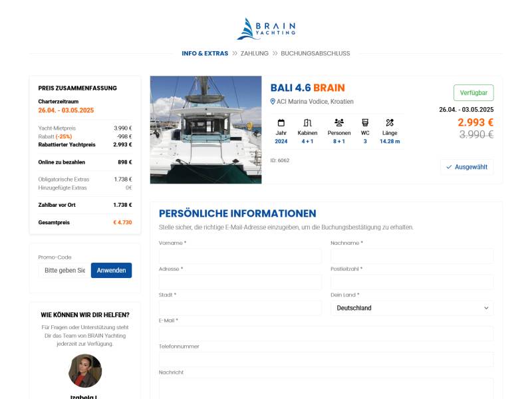This screenshot has width=532, height=399.
Task: Click the Ausgewählt button
Action: point(467,167)
